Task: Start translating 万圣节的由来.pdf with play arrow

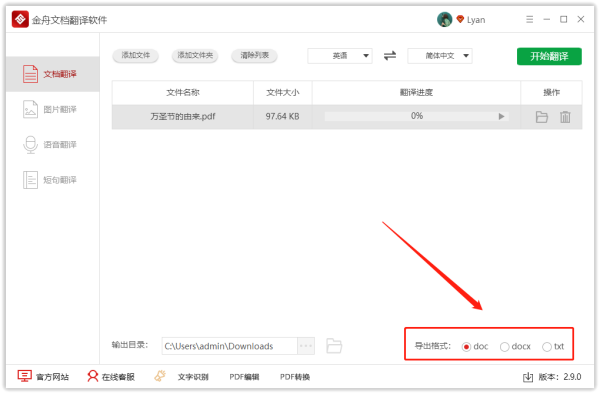Action: (501, 116)
